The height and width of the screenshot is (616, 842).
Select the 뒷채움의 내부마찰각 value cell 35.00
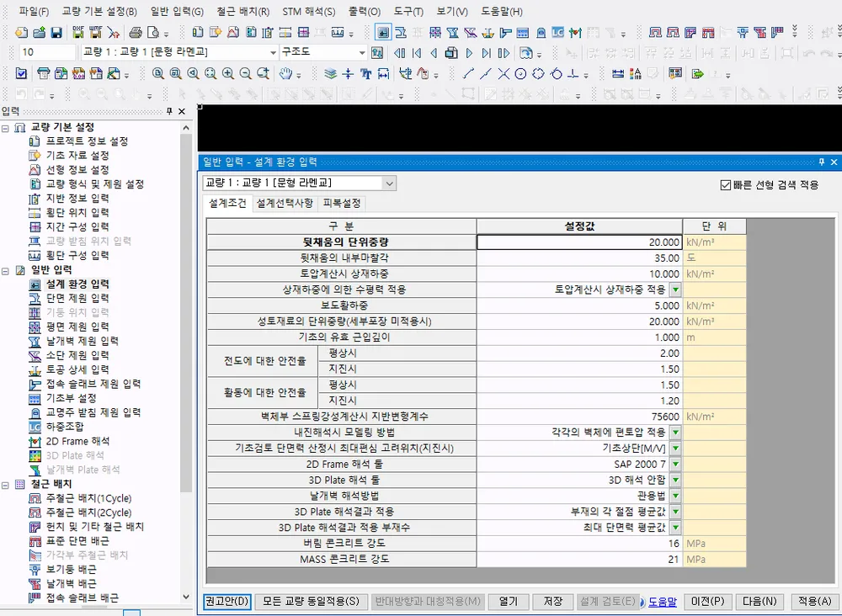click(x=579, y=258)
